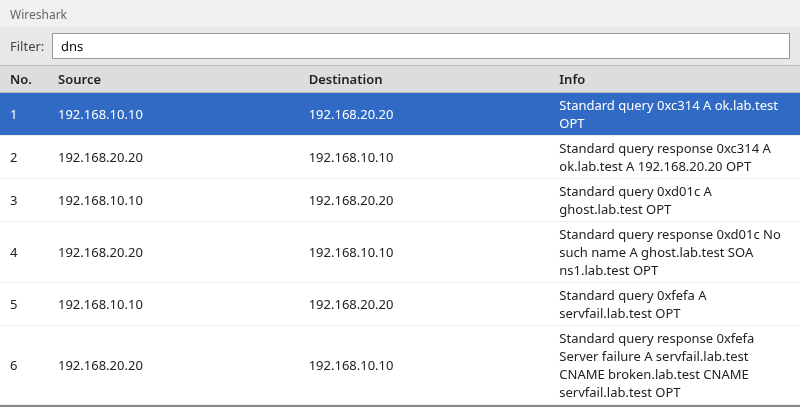This screenshot has height=407, width=800.
Task: Click the Filter: label
Action: 27,46
